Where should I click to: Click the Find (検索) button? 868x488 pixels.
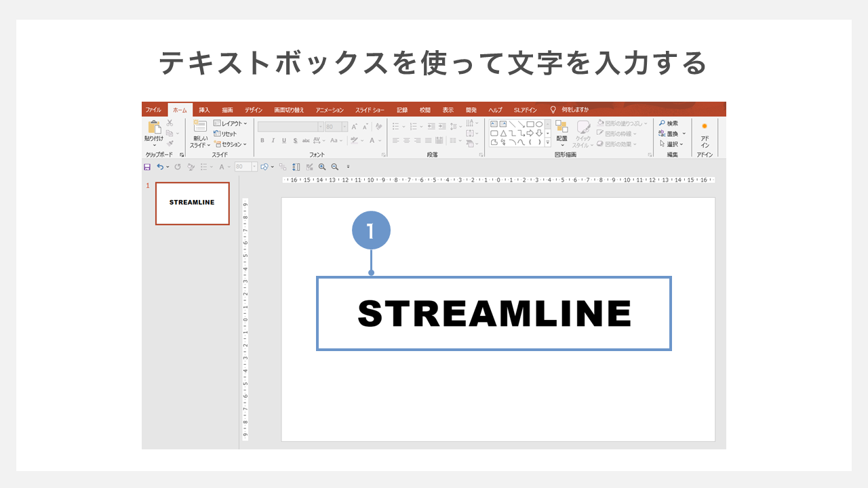pyautogui.click(x=669, y=123)
